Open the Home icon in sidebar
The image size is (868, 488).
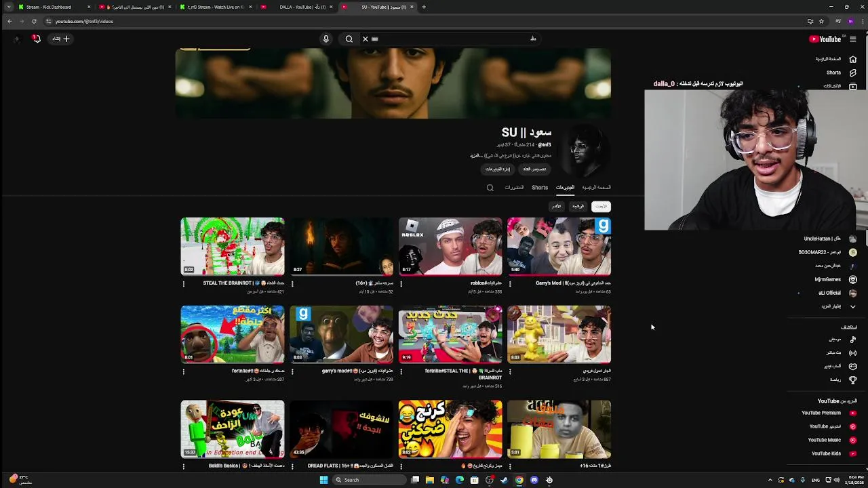tap(852, 59)
